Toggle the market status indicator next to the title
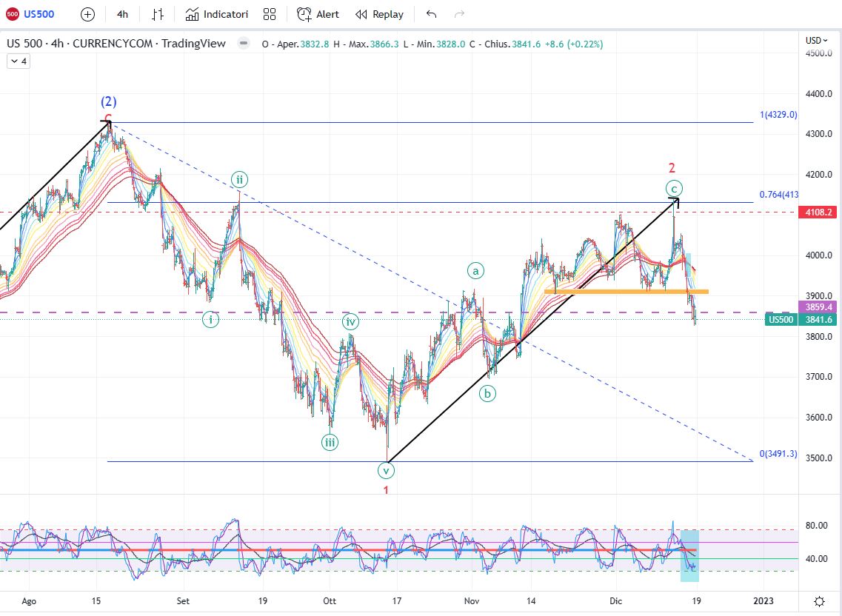This screenshot has height=616, width=842. [x=243, y=44]
